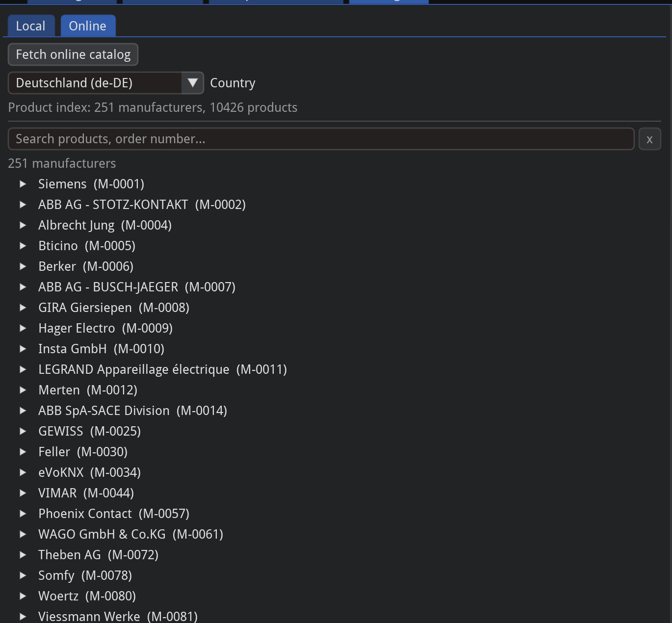Open the Country dropdown Deutschland (de-DE)
Image resolution: width=672 pixels, height=623 pixels.
point(105,83)
